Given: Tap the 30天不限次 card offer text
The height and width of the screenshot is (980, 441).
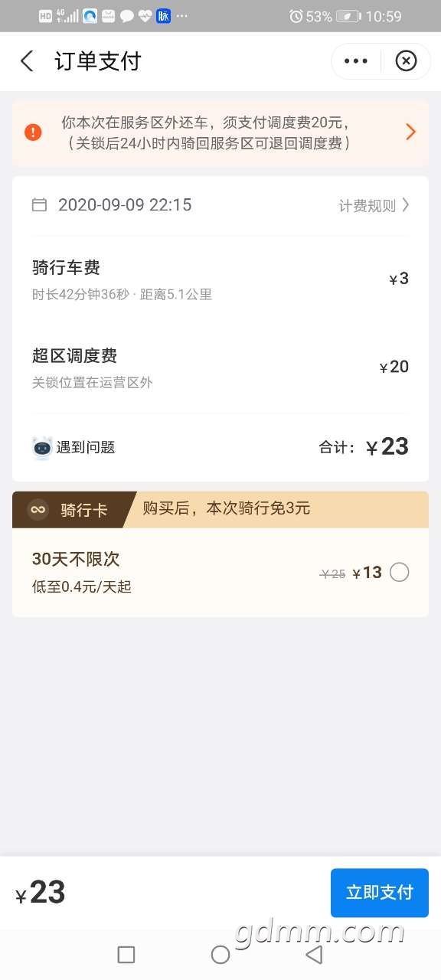Looking at the screenshot, I should point(76,559).
